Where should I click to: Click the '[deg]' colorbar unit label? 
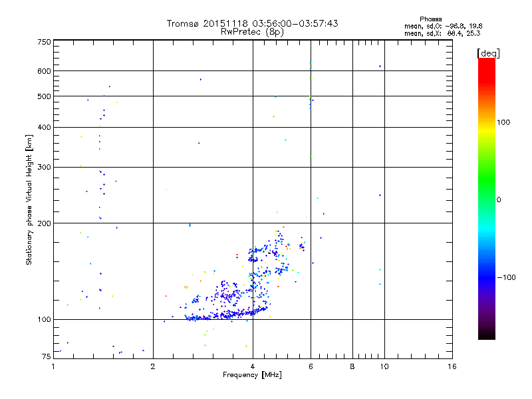(x=488, y=53)
